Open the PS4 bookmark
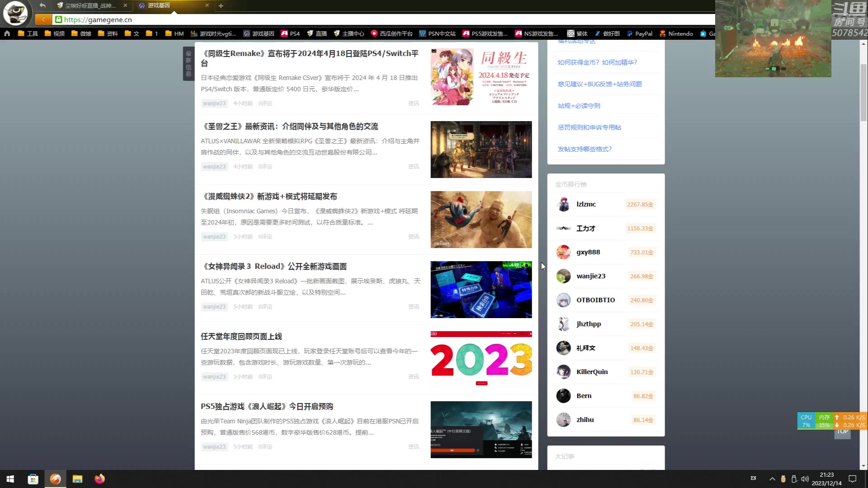Image resolution: width=868 pixels, height=488 pixels. 290,33
